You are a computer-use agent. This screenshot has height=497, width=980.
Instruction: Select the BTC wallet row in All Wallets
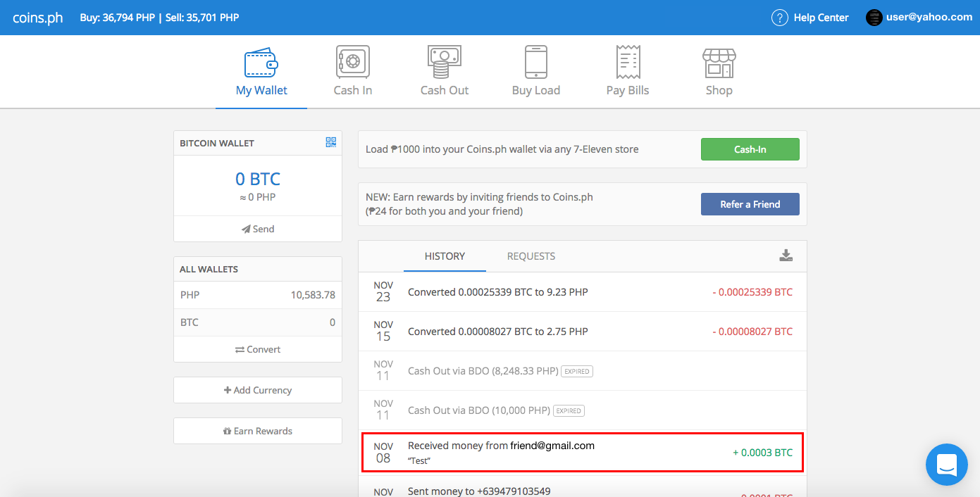pyautogui.click(x=258, y=322)
